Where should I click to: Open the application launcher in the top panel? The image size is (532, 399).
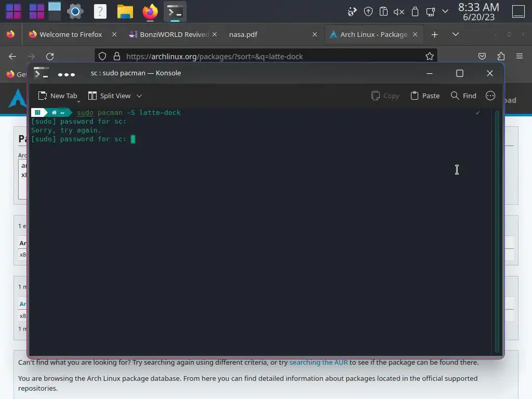14,11
